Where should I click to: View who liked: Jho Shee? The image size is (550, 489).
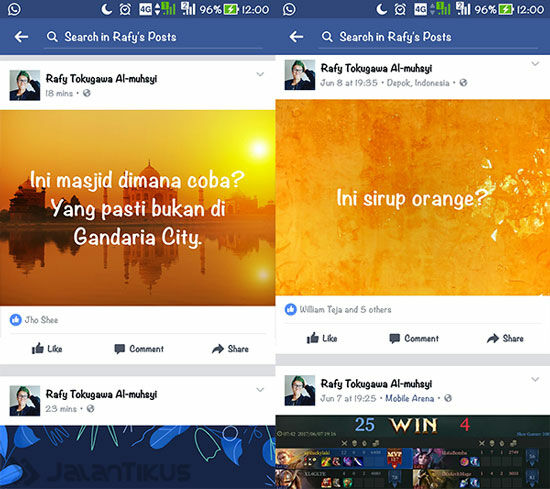click(x=41, y=320)
